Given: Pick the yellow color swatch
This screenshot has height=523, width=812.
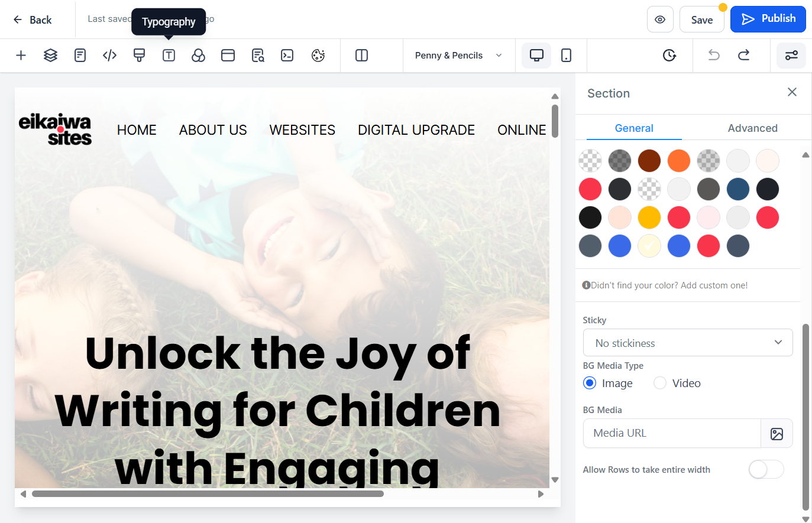Looking at the screenshot, I should point(649,217).
